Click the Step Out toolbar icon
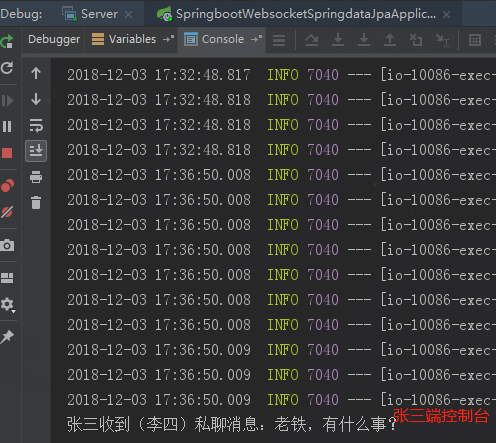Viewport: 496px width, 443px height. coord(390,40)
